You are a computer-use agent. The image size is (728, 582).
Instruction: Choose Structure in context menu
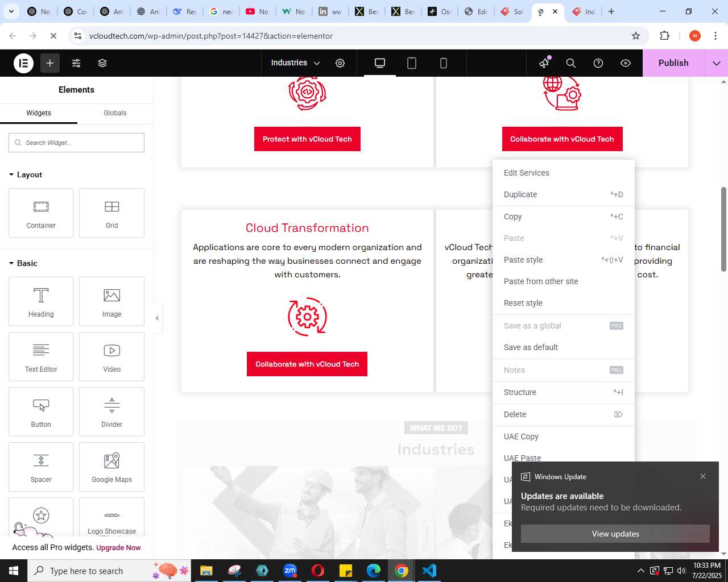tap(564, 392)
